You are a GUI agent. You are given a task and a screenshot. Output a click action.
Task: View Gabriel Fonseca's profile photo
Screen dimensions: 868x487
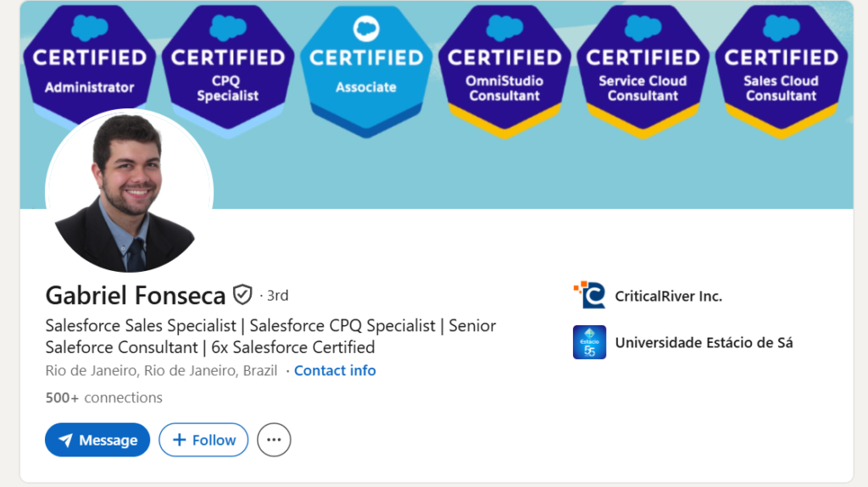click(x=129, y=192)
